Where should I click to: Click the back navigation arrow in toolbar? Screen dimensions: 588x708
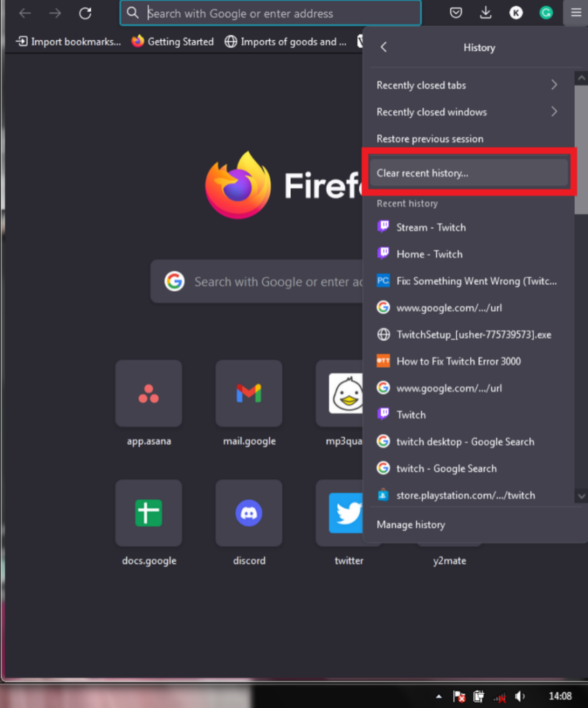[x=25, y=13]
